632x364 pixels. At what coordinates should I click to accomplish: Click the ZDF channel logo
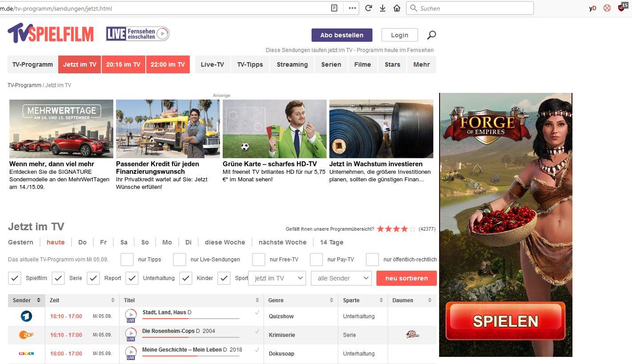coord(27,335)
